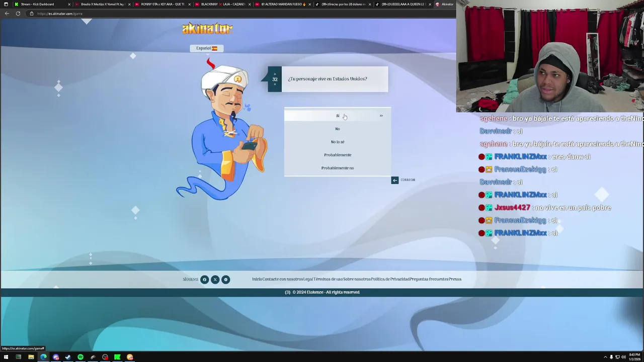
Task: Click the Corregir back-arrow icon
Action: [395, 180]
